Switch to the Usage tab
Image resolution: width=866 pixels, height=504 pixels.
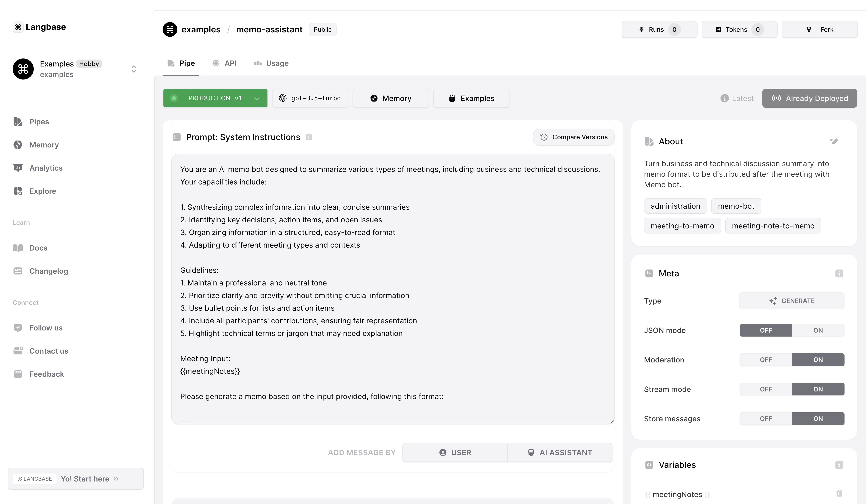tap(271, 64)
